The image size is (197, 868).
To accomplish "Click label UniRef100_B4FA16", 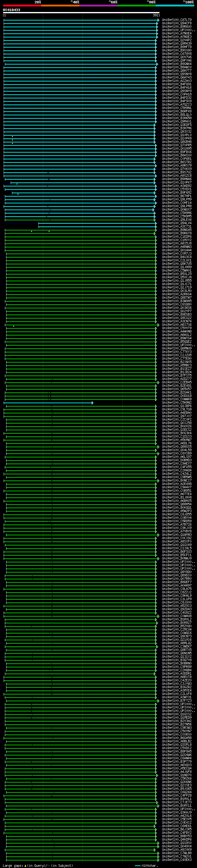I will [x=177, y=88].
